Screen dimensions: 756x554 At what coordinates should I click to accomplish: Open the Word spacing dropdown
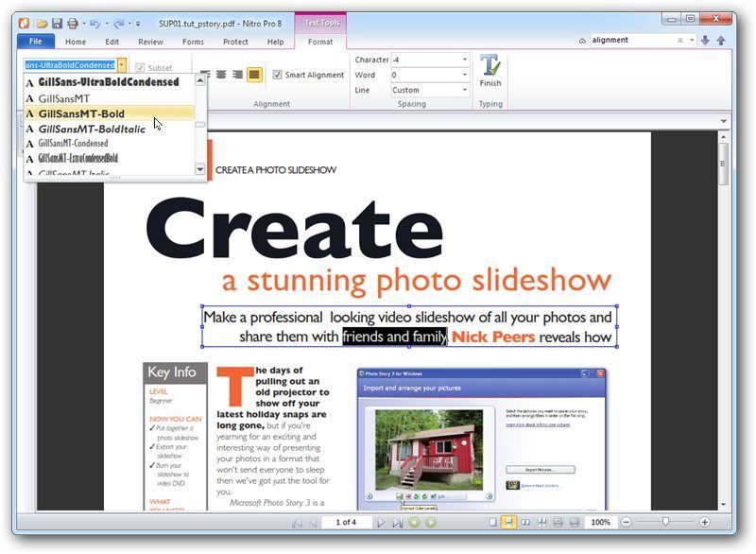[x=465, y=75]
